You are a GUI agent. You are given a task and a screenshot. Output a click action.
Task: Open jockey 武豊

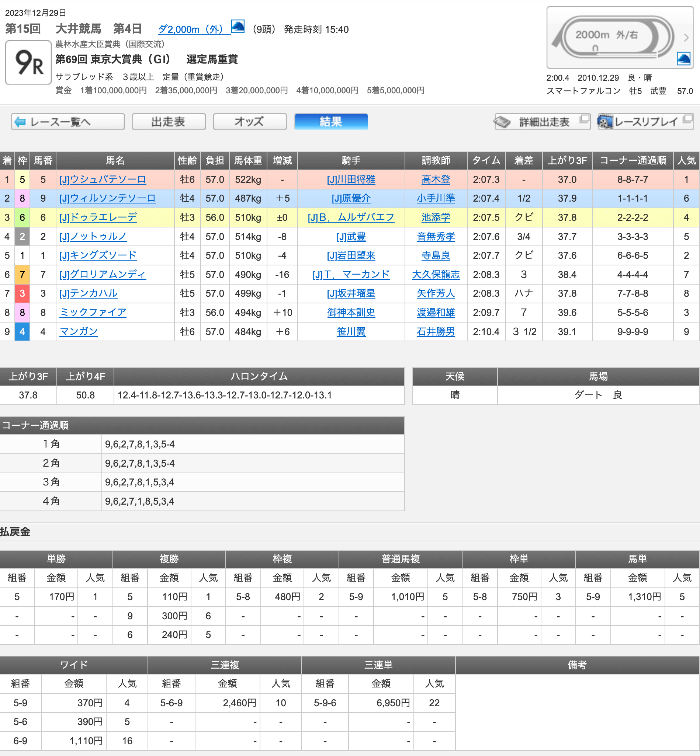(x=351, y=237)
